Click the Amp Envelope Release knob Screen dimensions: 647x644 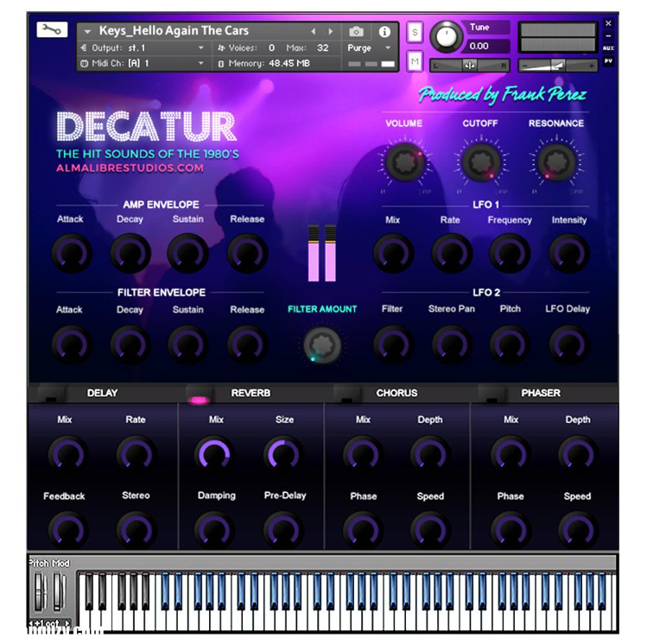[247, 254]
